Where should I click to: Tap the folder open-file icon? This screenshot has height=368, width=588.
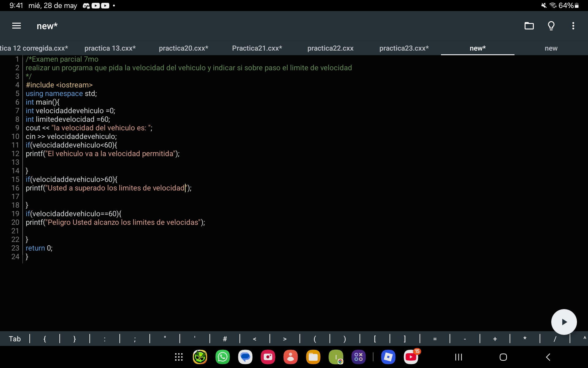[x=529, y=26]
